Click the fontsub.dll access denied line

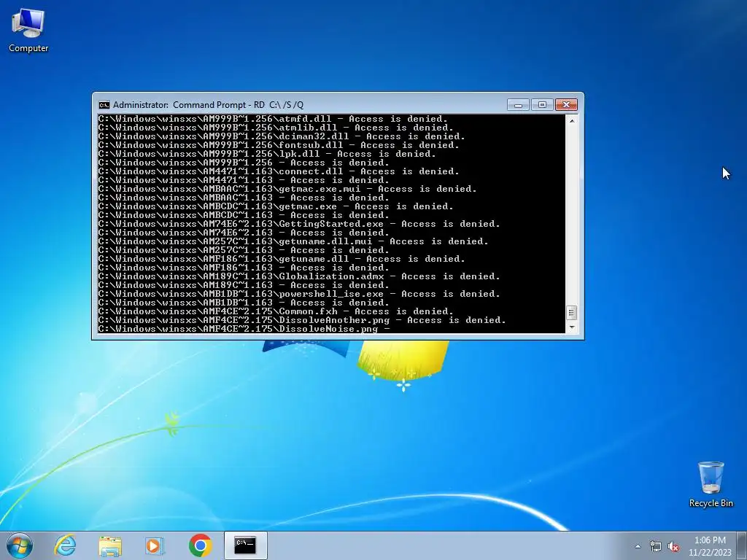(x=279, y=145)
